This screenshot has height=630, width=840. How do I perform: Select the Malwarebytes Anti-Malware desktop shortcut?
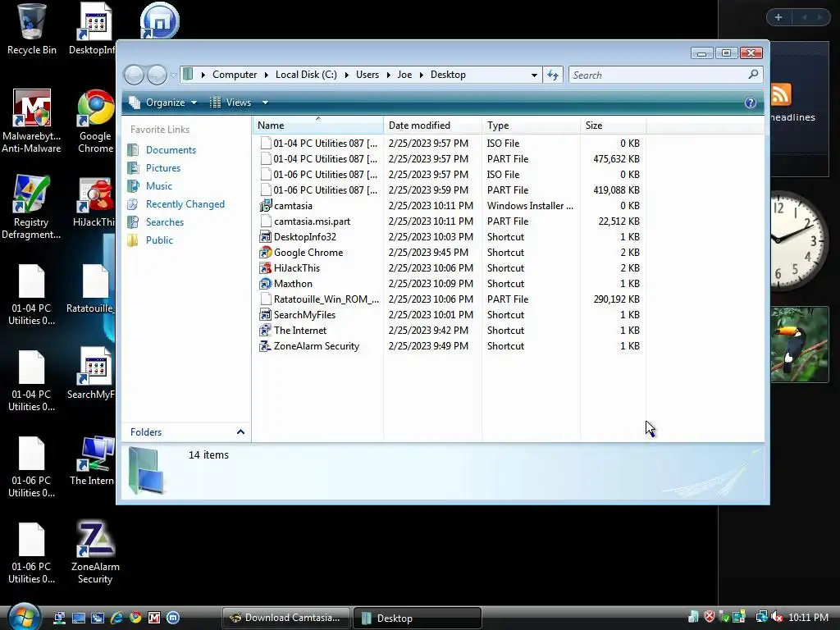pos(32,121)
